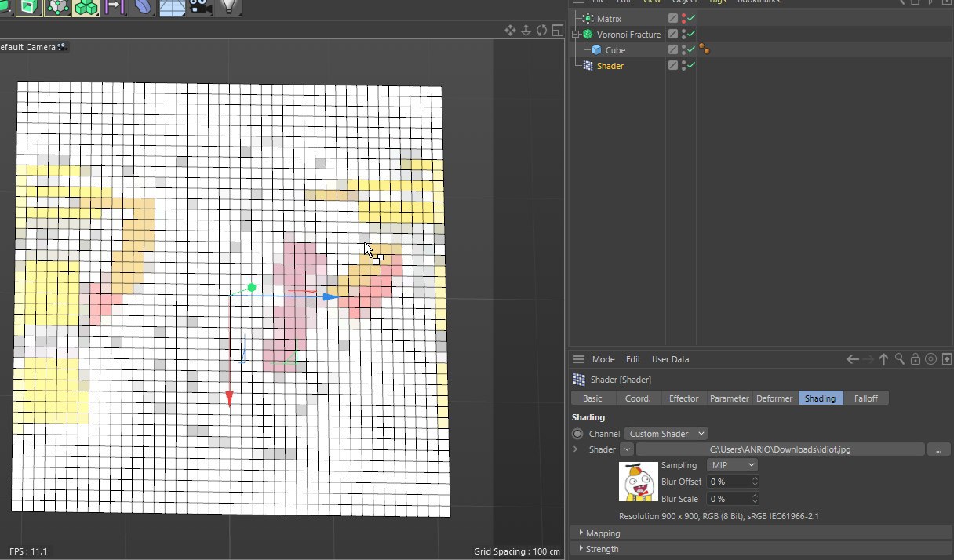954x560 pixels.
Task: Click the idiot.jpg texture preview thumbnail
Action: tap(639, 482)
